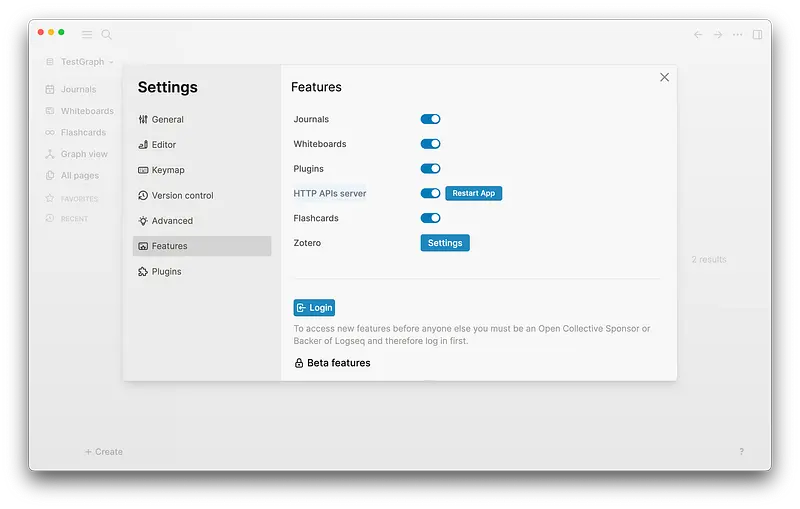Click the TestGraph database icon

49,62
